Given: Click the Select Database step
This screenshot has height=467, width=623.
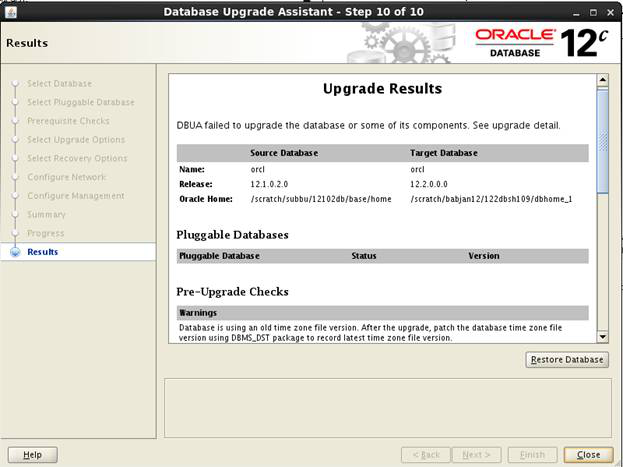Looking at the screenshot, I should click(59, 84).
